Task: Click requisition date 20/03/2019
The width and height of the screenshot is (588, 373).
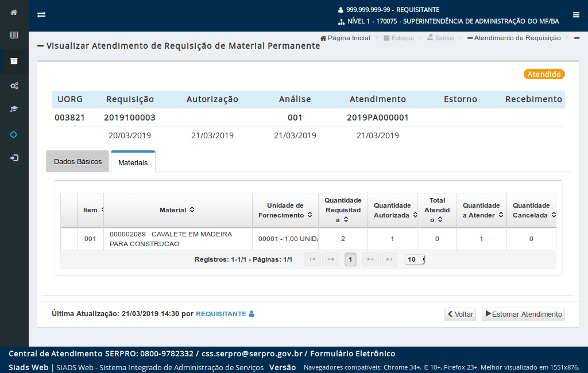Action: click(130, 135)
